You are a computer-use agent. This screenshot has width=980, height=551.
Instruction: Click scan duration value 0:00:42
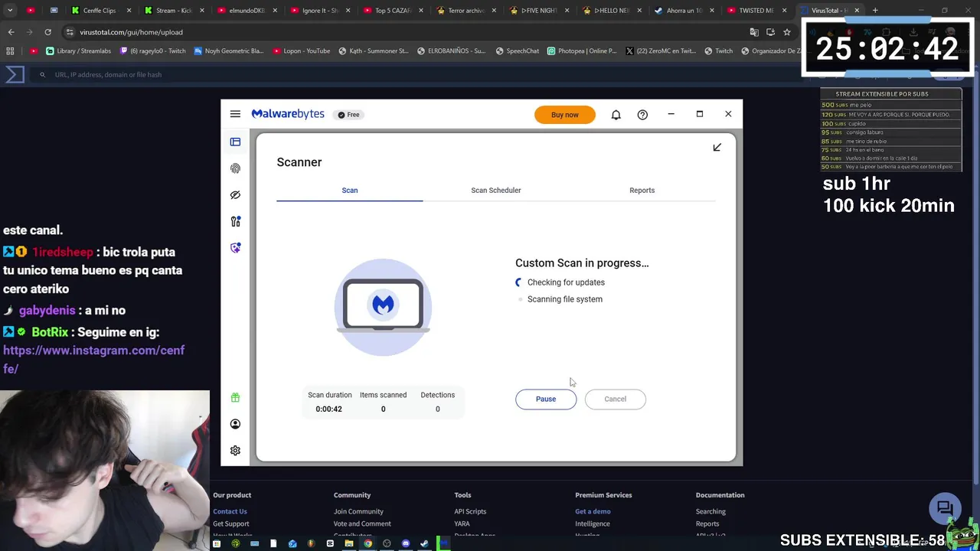point(328,409)
